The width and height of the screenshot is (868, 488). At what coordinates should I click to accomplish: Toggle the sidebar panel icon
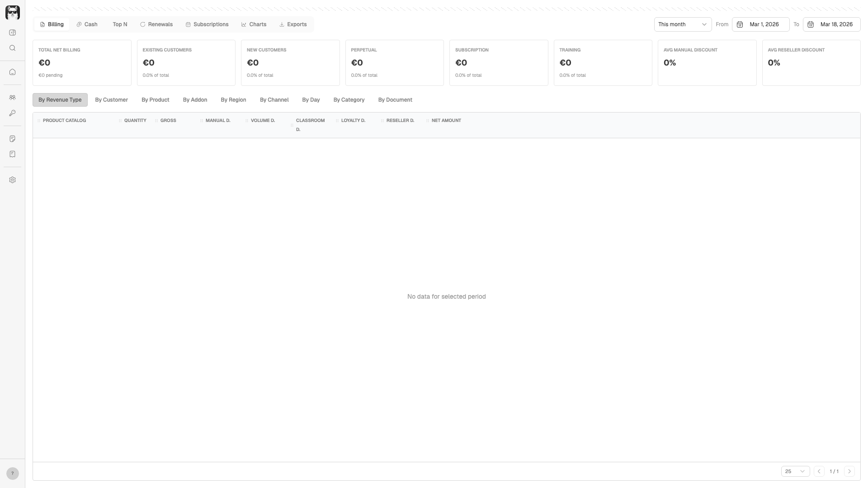(12, 33)
